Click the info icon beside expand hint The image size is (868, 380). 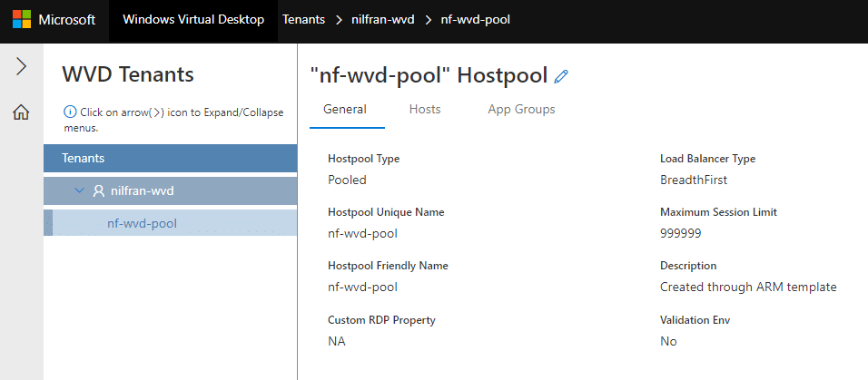[x=70, y=112]
